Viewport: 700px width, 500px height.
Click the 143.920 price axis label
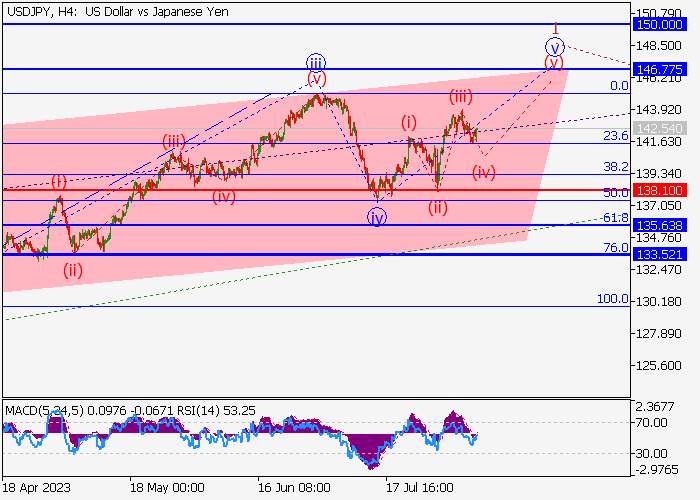coord(659,110)
